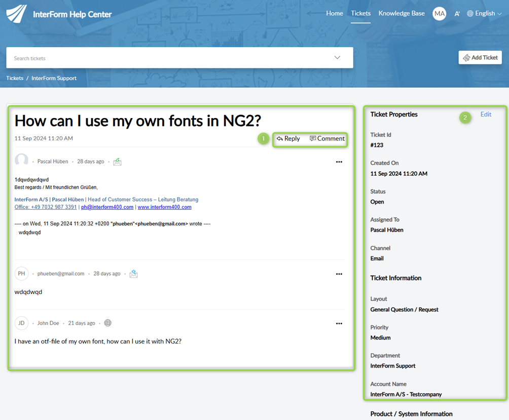Click the Product / System Information heading
Viewport: 509px width, 420px height.
click(x=411, y=414)
